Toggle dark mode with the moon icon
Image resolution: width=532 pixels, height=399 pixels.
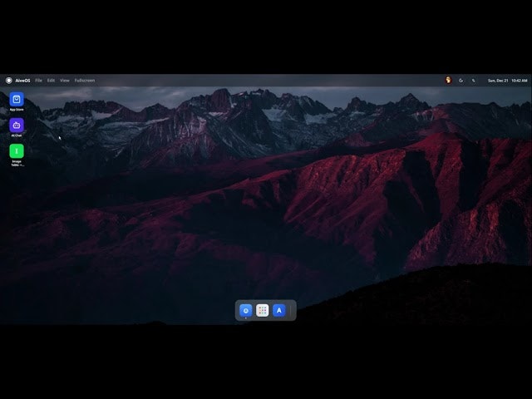[461, 81]
